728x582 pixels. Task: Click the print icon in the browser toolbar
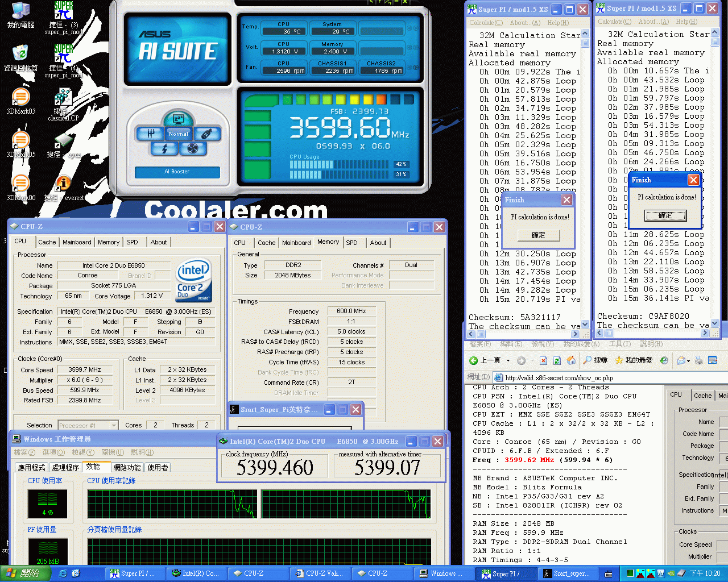tap(698, 360)
